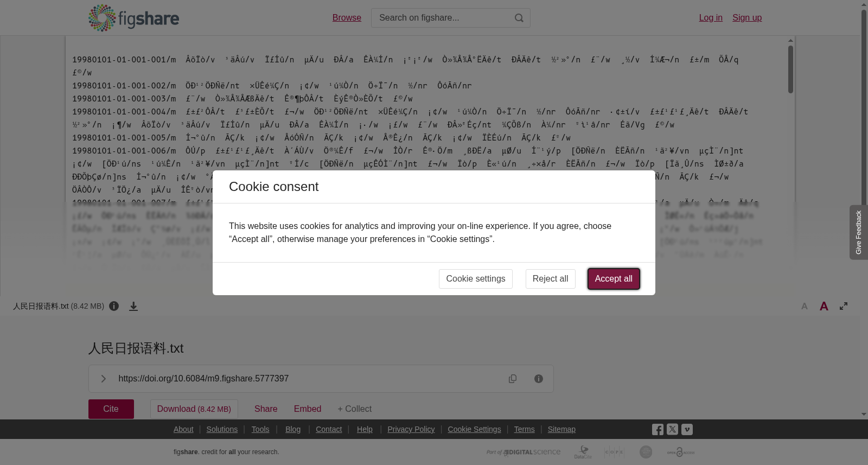
Task: Decrease font size with small A icon
Action: coord(805,307)
